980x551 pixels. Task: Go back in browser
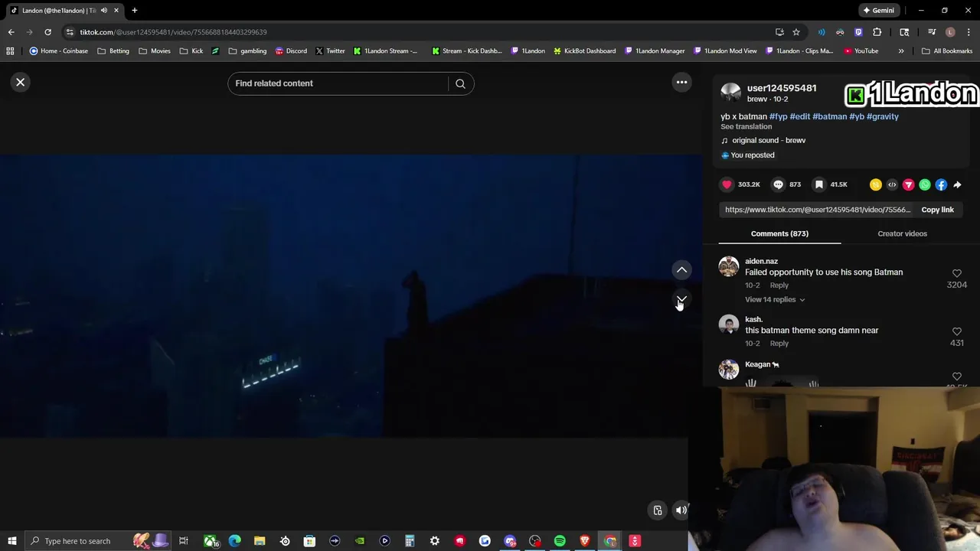click(x=11, y=32)
